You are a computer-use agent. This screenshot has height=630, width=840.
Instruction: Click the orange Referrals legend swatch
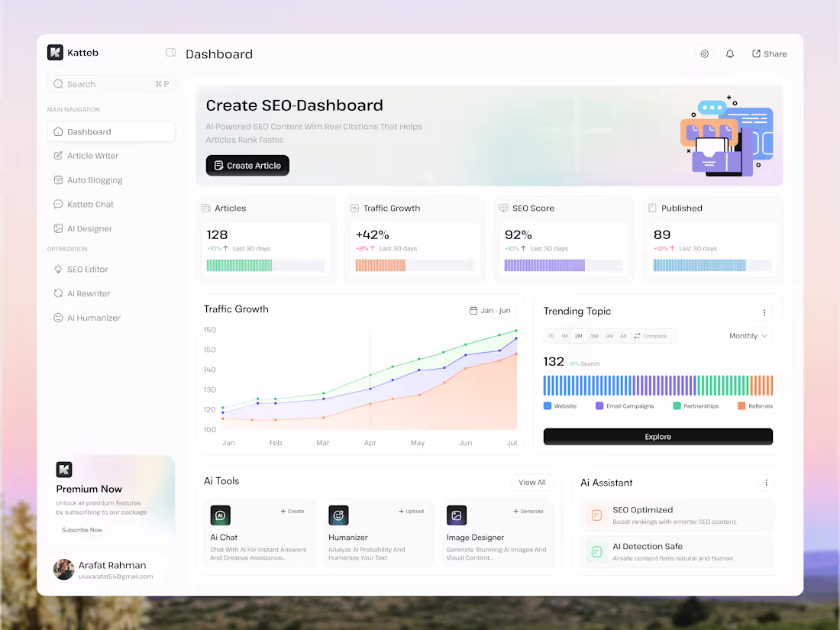741,406
